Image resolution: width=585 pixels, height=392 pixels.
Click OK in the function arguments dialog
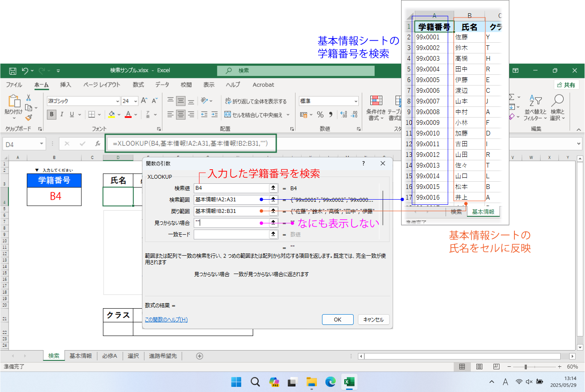click(338, 320)
